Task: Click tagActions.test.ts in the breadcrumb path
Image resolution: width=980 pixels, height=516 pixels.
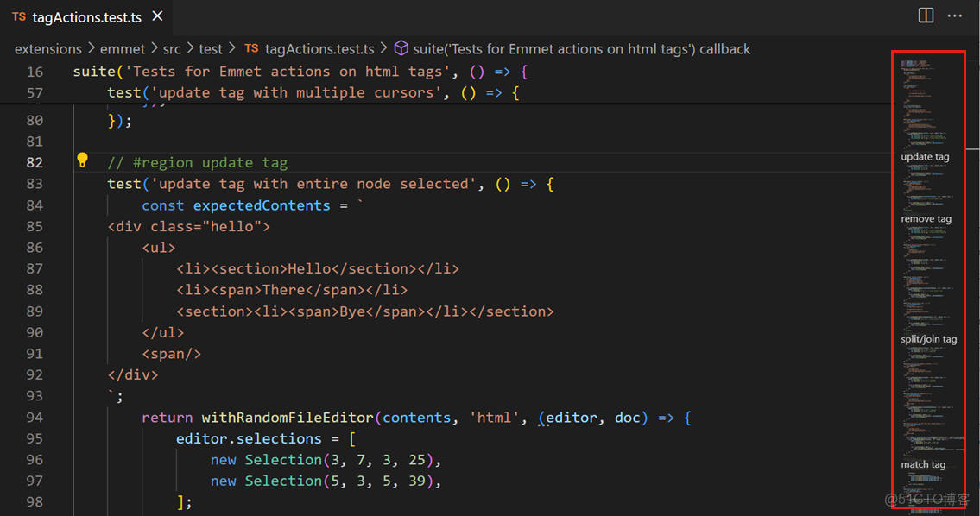Action: (319, 49)
